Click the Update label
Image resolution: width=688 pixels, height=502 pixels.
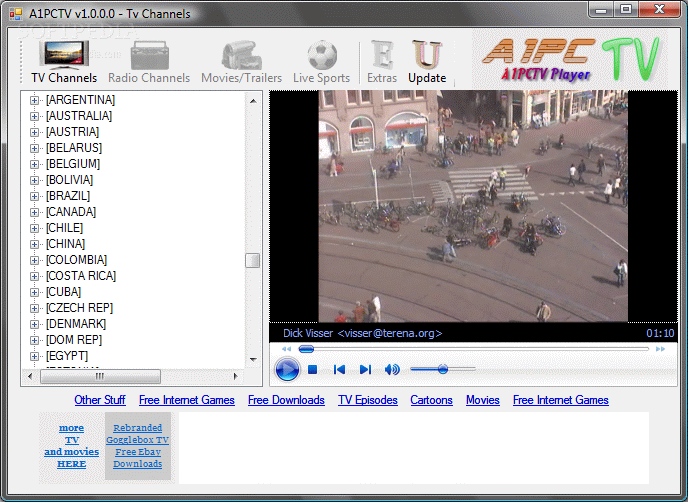pos(427,78)
